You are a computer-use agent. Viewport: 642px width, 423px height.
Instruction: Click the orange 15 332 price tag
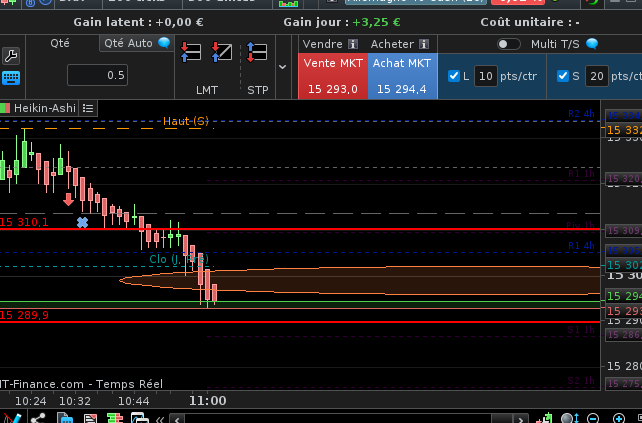point(624,130)
